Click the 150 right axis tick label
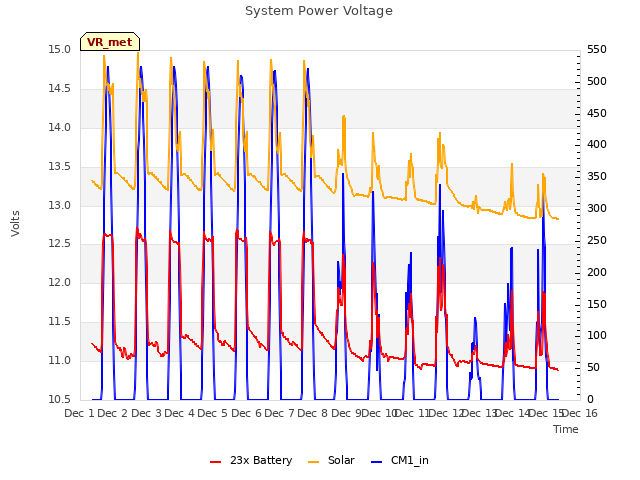 point(597,304)
